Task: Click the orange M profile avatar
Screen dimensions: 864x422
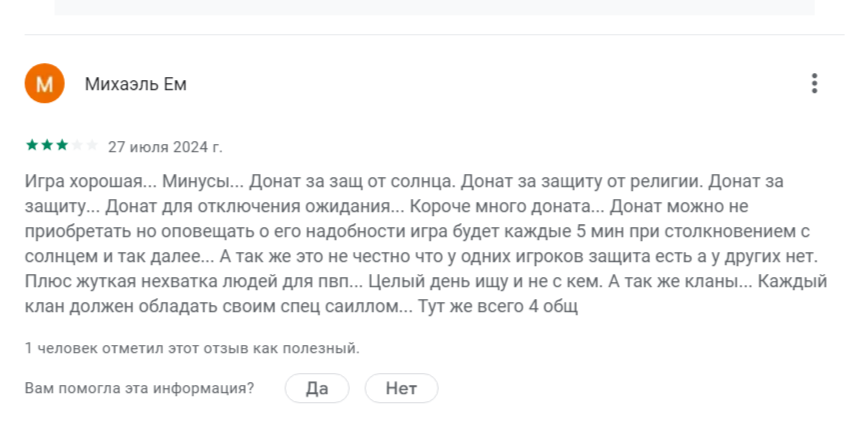Action: click(x=44, y=84)
